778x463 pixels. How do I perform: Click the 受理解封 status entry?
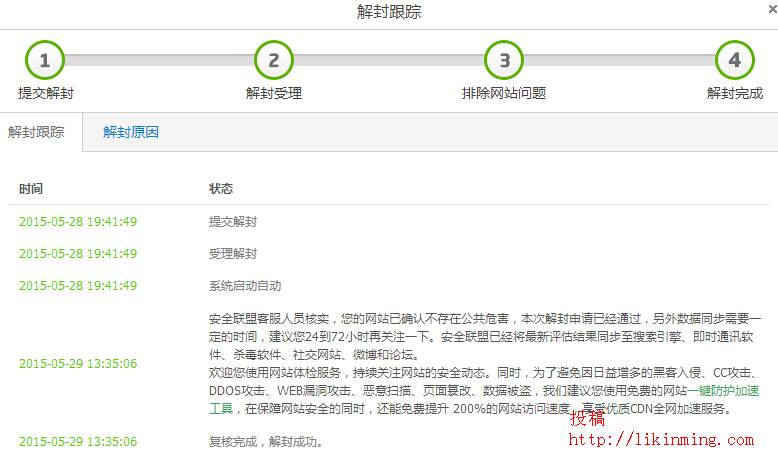pyautogui.click(x=233, y=253)
